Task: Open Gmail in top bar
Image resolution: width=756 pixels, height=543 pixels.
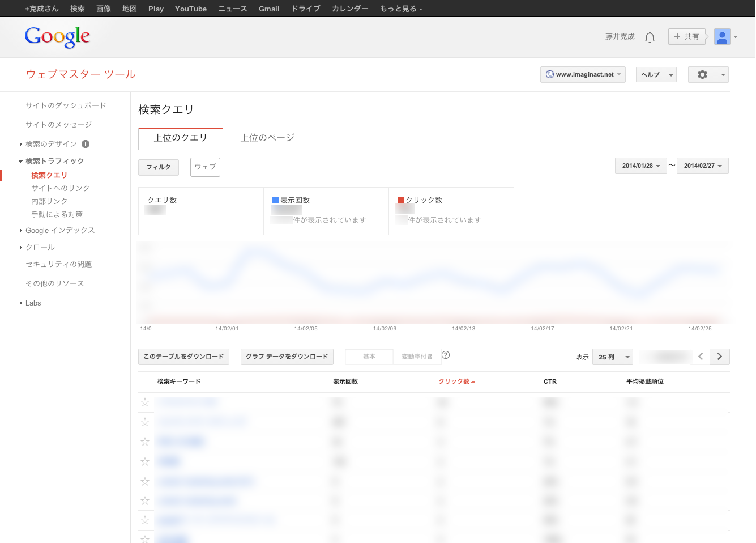Action: click(x=269, y=9)
